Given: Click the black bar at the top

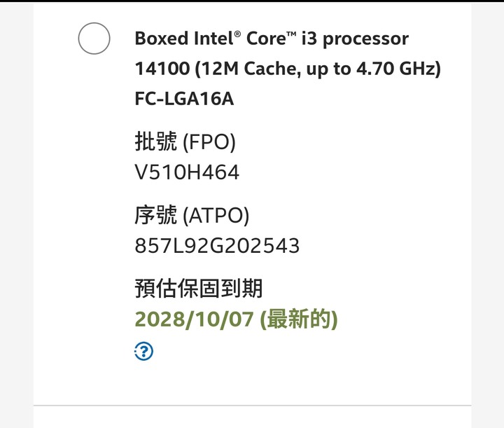Looking at the screenshot, I should pyautogui.click(x=252, y=1).
